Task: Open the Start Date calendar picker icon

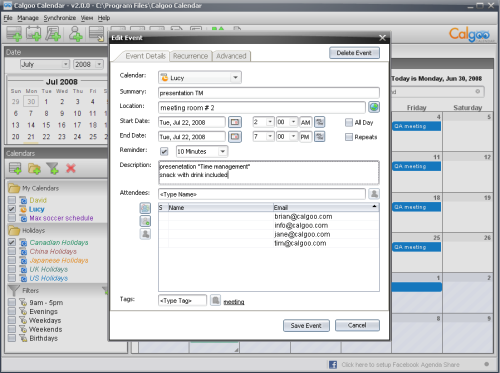Action: pyautogui.click(x=235, y=122)
